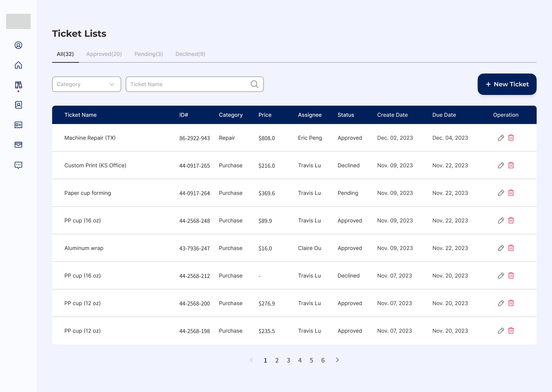Jump to page 3 of results
This screenshot has width=552, height=392.
(x=288, y=360)
